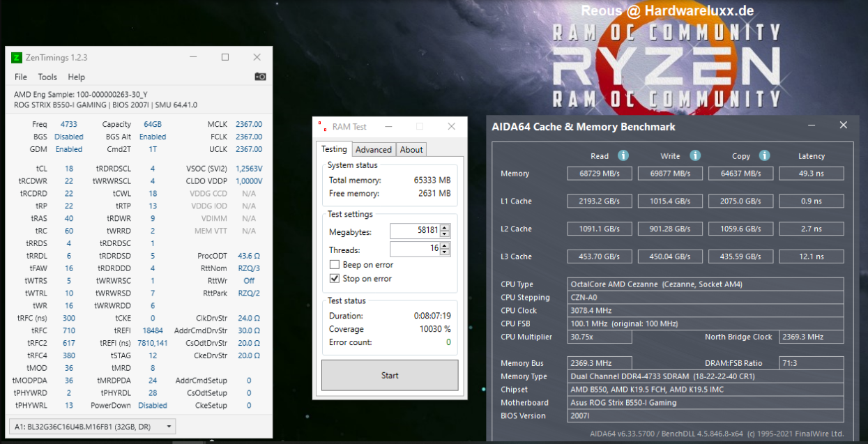Minimize the AIDA64 benchmark window

[x=812, y=125]
